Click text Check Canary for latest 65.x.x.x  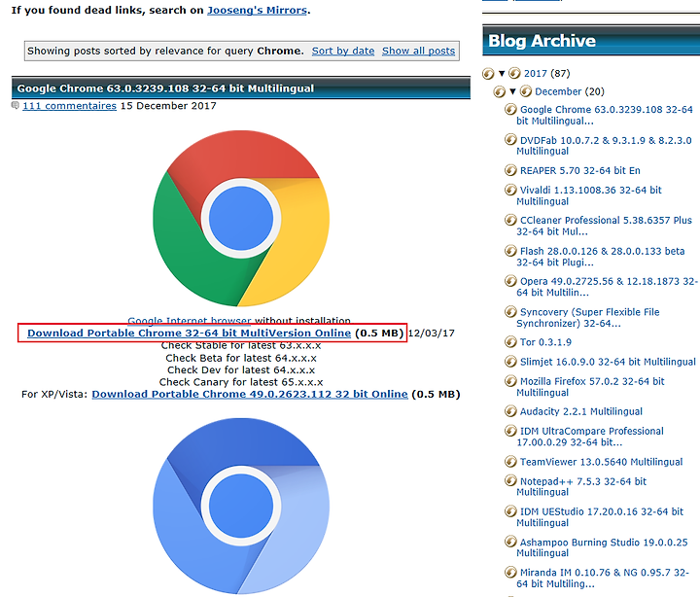coord(241,382)
